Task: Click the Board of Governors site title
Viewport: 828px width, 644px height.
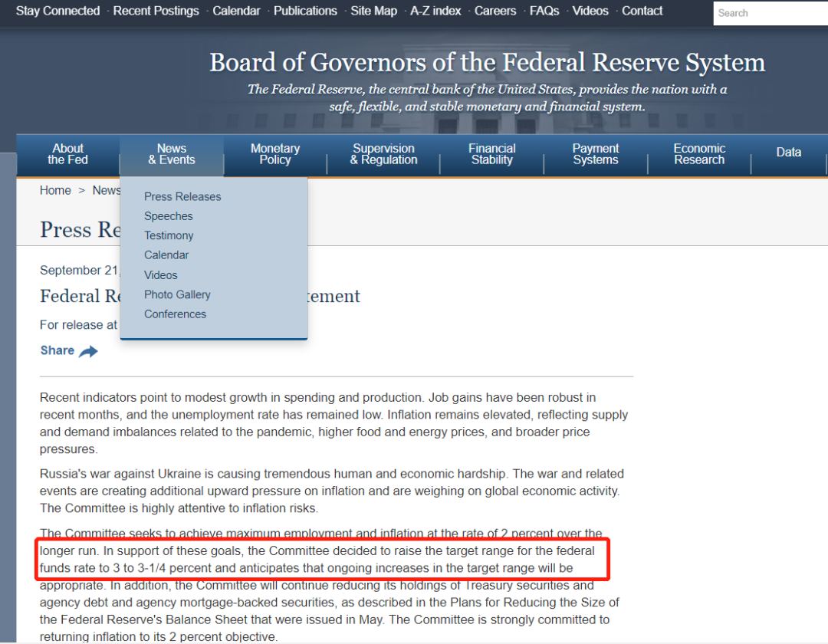Action: coord(487,62)
